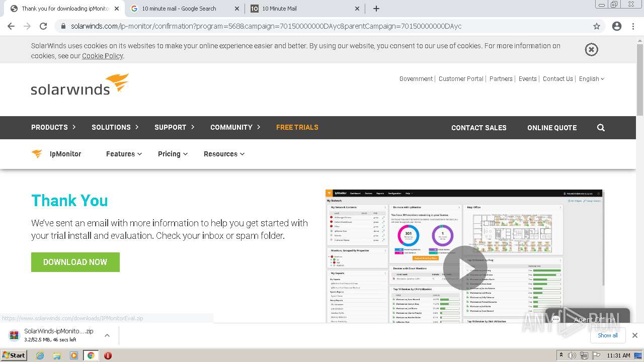Open Internet Explorer from taskbar
Screen dimensions: 644x362
click(x=40, y=355)
